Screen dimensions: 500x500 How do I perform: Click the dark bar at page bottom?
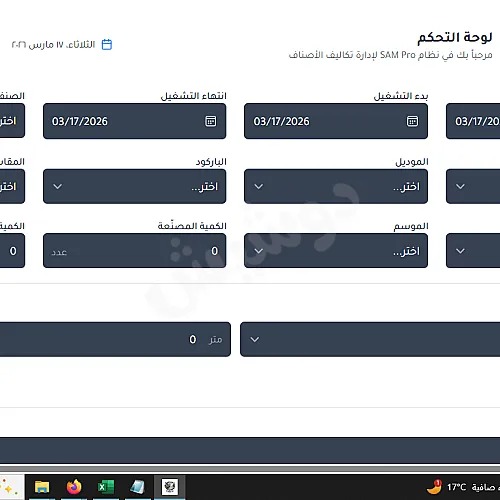(x=250, y=450)
